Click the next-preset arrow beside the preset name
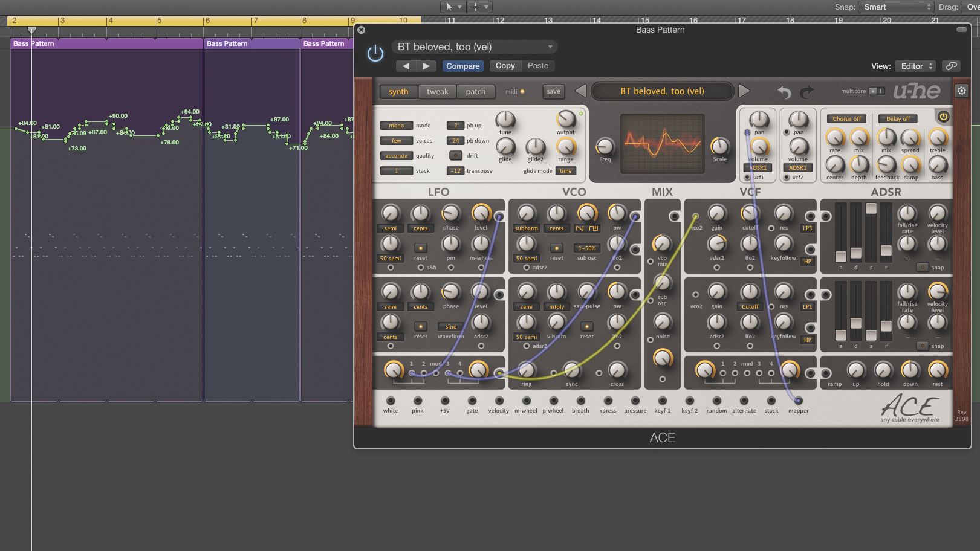The height and width of the screenshot is (551, 980). 745,91
